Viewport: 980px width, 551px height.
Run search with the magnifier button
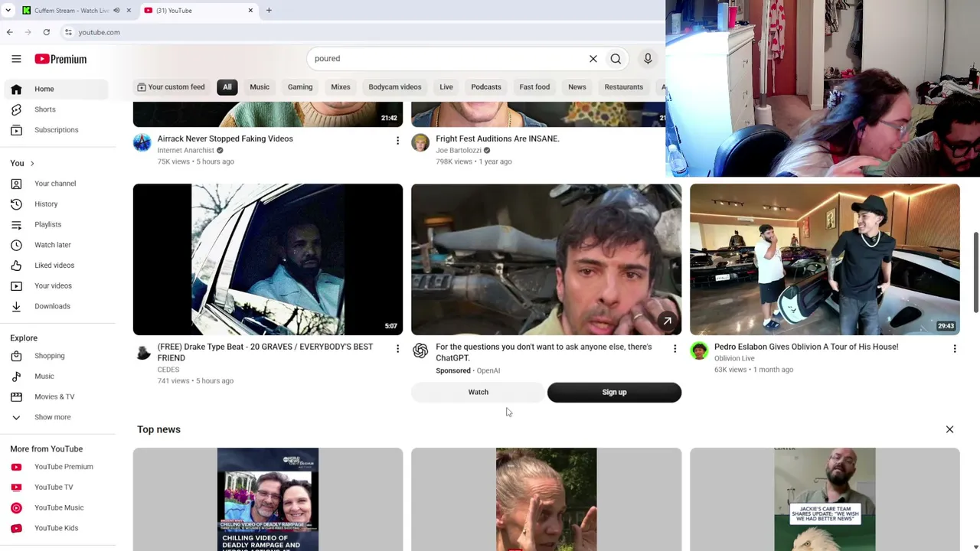[616, 58]
